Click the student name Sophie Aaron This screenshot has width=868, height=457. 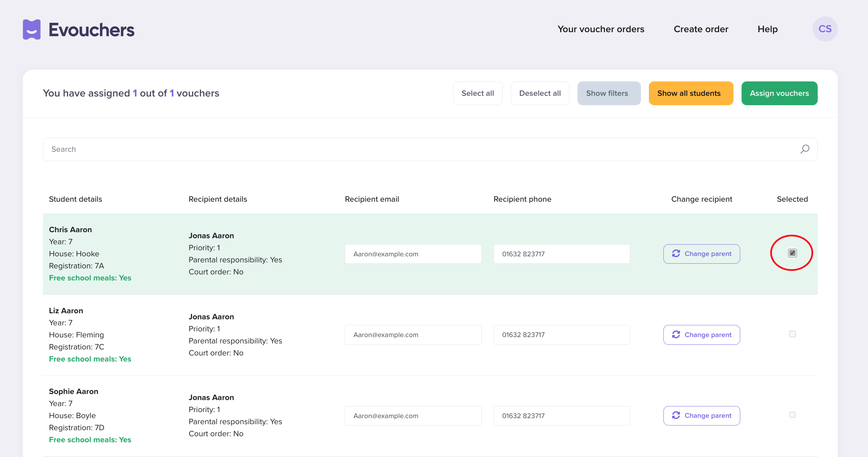click(x=73, y=391)
